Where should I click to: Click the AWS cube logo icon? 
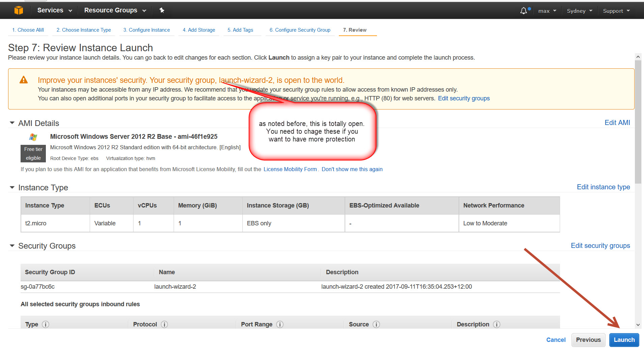[x=19, y=10]
